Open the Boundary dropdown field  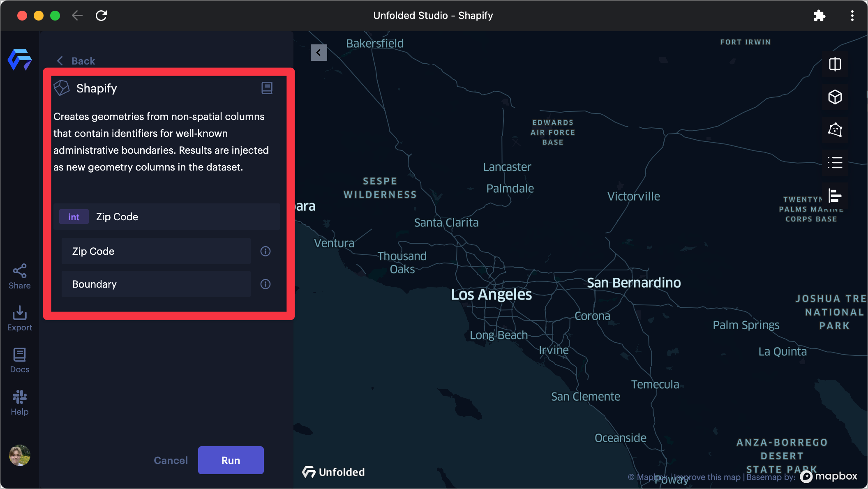pos(156,284)
